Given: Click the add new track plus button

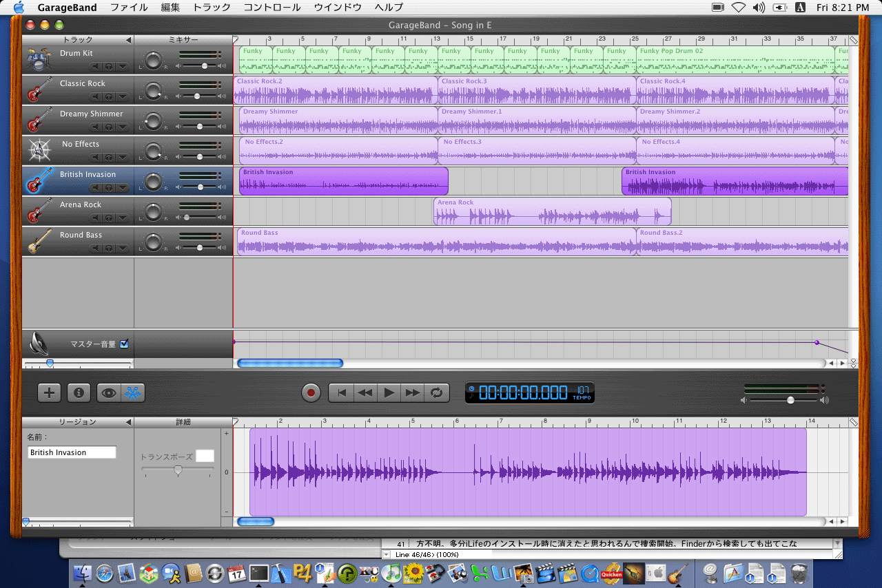Looking at the screenshot, I should point(49,392).
